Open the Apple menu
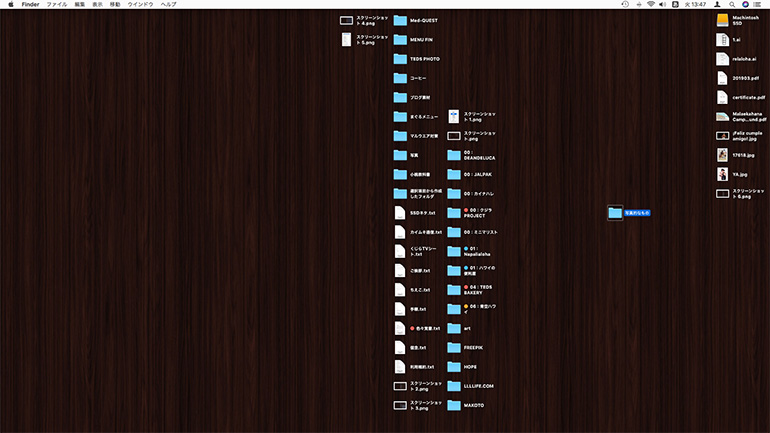 [10, 4]
